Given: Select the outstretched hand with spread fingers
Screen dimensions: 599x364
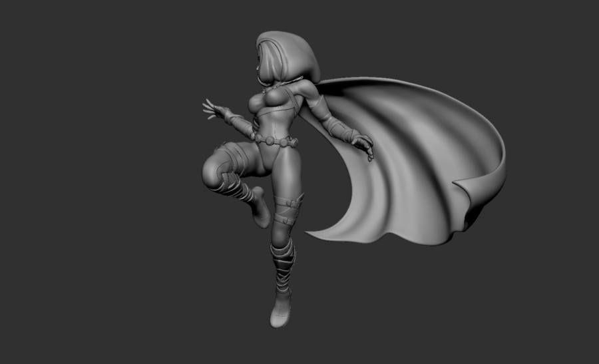Looking at the screenshot, I should tap(214, 108).
